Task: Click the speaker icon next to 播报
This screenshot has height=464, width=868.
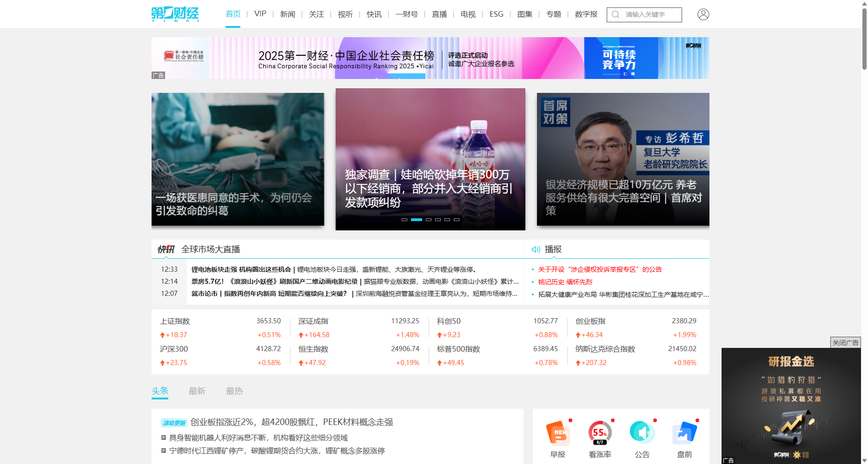Action: 536,249
